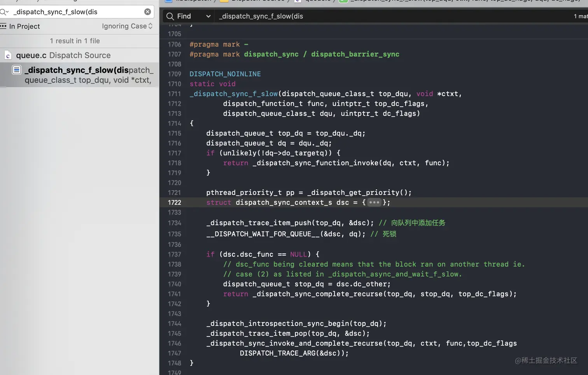
Task: Open the Find mode dropdown chevron
Action: pos(208,16)
